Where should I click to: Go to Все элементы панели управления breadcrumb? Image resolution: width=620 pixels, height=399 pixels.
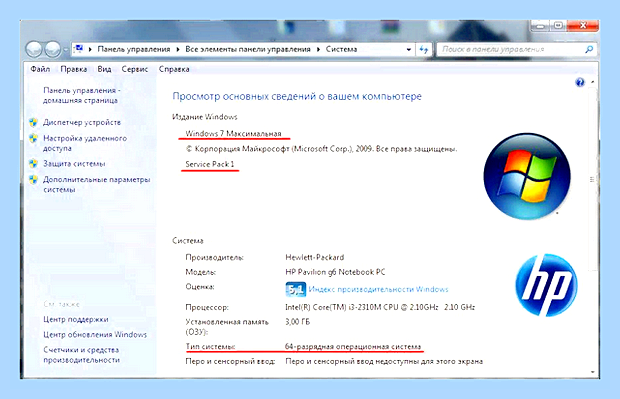point(248,49)
